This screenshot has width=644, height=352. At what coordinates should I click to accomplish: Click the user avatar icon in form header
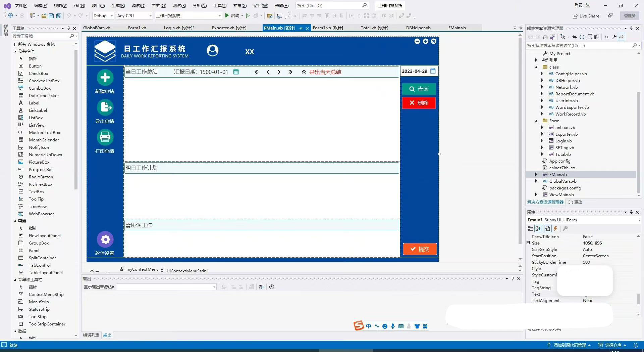tap(212, 50)
